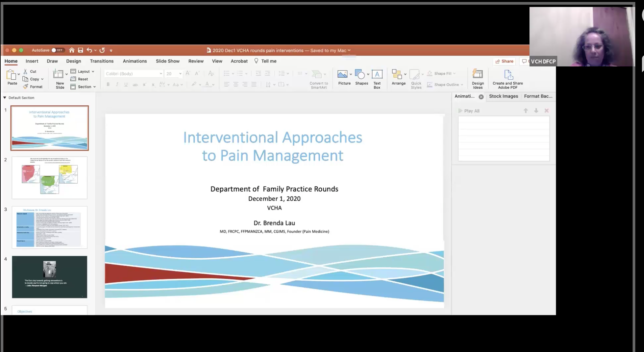The width and height of the screenshot is (644, 352).
Task: Close the Animations pane tab
Action: [x=481, y=97]
